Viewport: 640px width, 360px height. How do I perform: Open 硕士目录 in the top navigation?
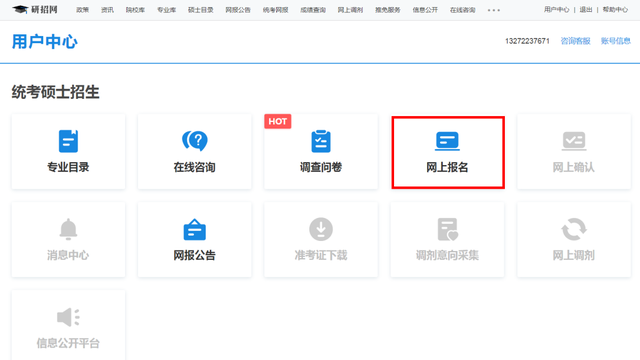(x=200, y=10)
